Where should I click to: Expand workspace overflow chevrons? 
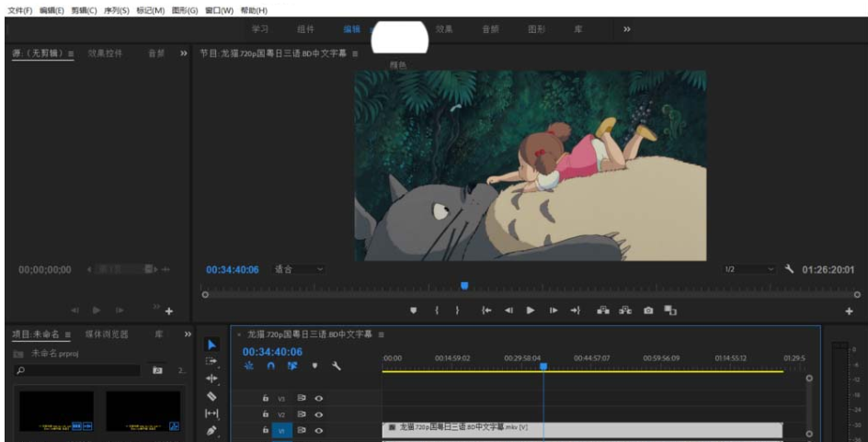click(x=627, y=29)
